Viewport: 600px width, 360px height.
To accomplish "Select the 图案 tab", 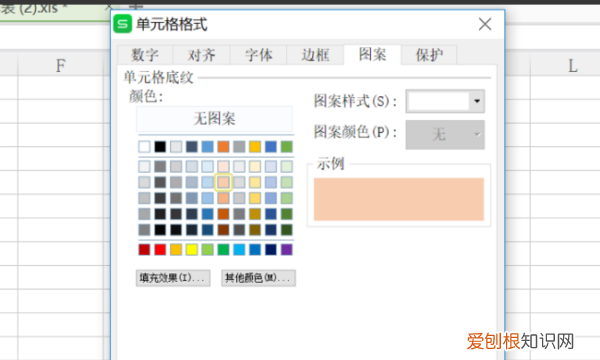I will pos(372,54).
